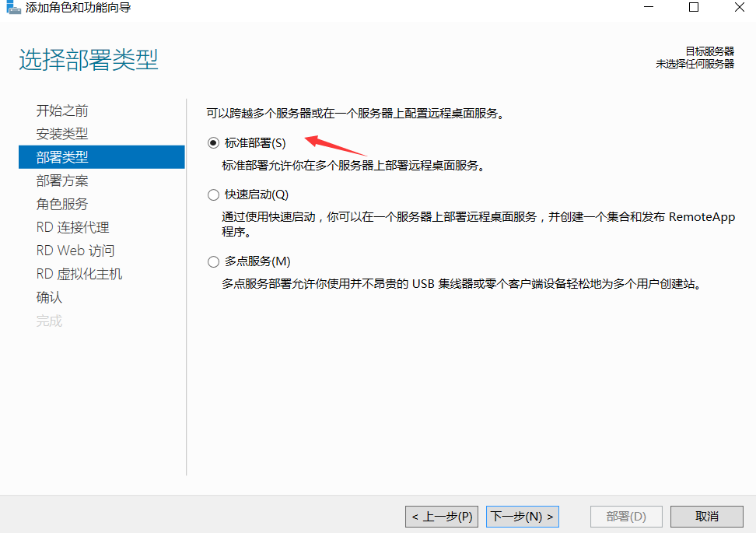Open the 安装类型 step
The image size is (756, 533).
(62, 134)
